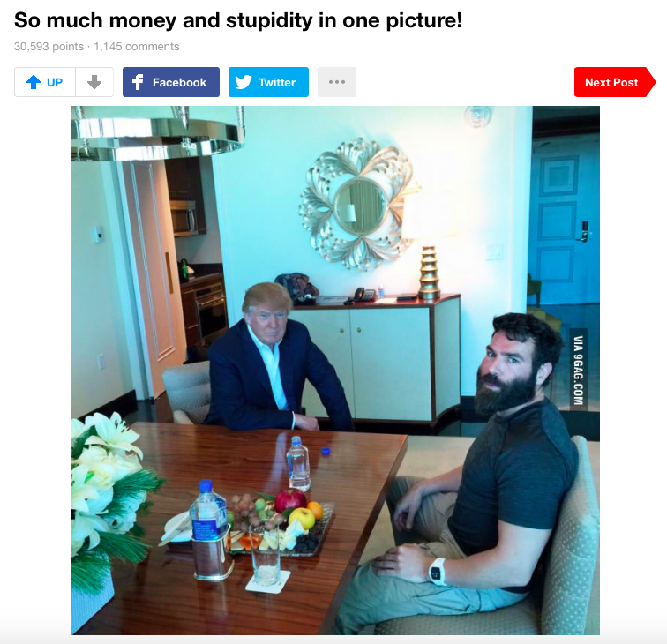This screenshot has height=644, width=667.
Task: Downvote the post with the gray arrow
Action: click(x=94, y=82)
